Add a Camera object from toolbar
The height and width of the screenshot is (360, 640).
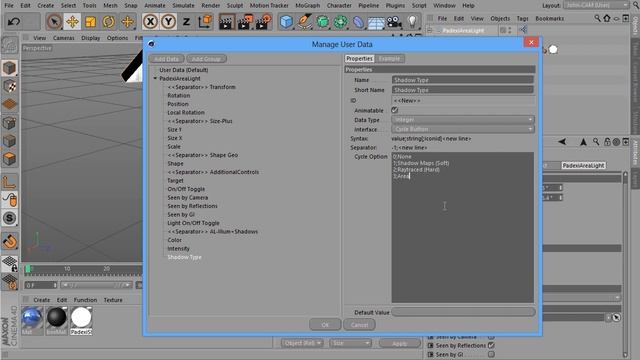(x=394, y=21)
